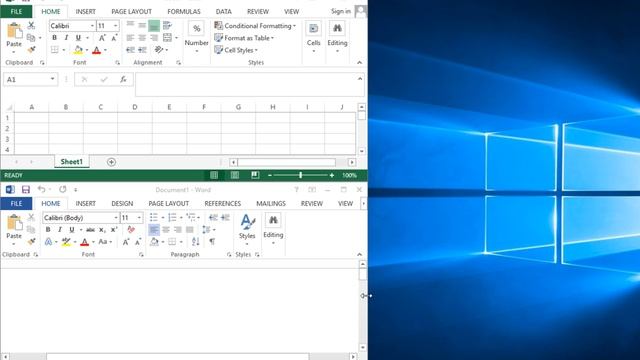Viewport: 640px width, 360px height.
Task: Open Excel Number format button
Action: (196, 38)
